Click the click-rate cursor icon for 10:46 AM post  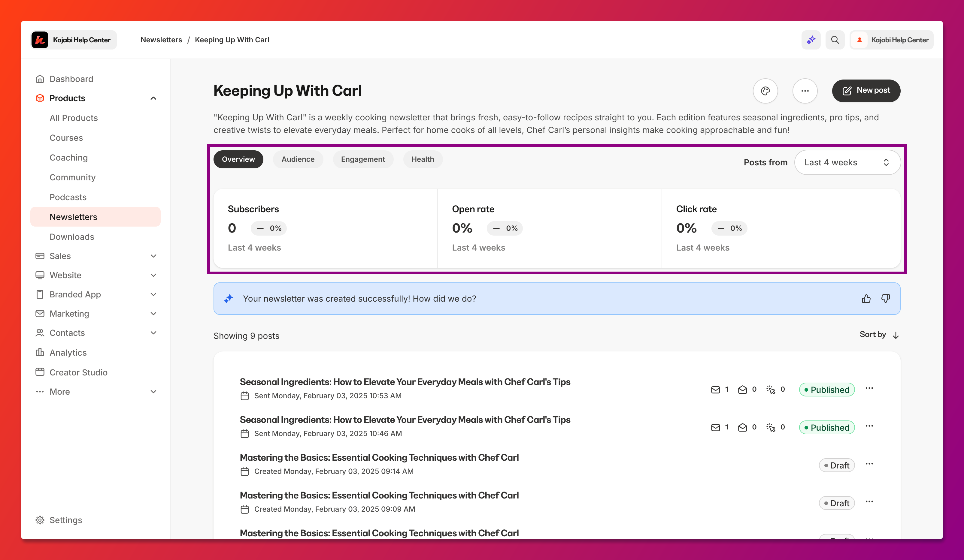click(x=771, y=427)
